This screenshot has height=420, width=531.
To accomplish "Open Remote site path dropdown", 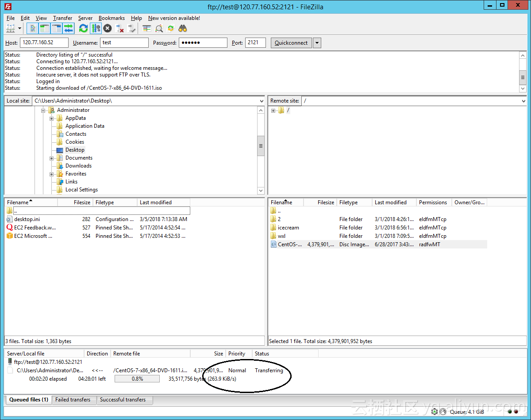I will [523, 101].
